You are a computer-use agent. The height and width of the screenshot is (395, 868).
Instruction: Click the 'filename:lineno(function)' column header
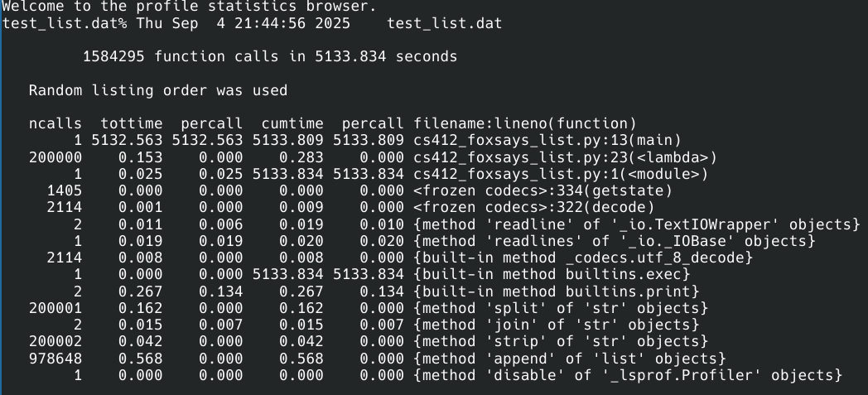tap(525, 123)
